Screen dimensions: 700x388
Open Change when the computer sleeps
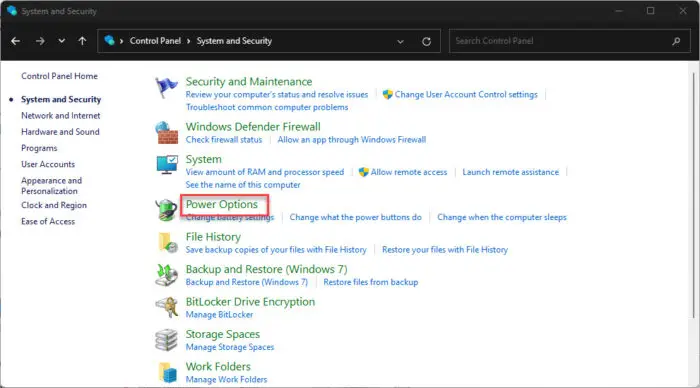coord(502,217)
